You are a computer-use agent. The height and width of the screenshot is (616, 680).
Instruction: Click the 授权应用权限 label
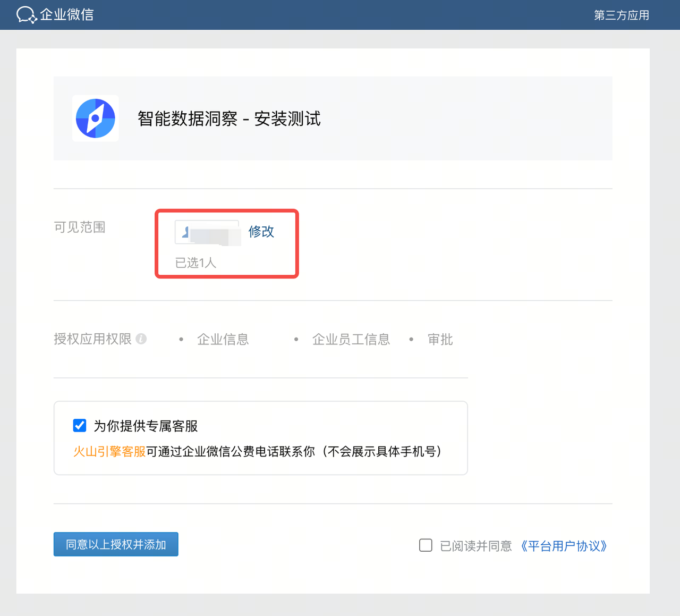92,339
